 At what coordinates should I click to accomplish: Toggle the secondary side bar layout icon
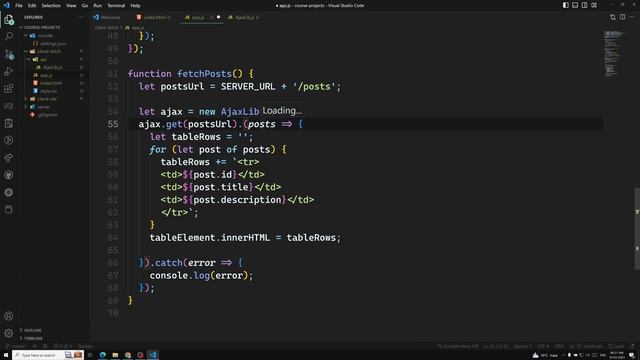(584, 5)
